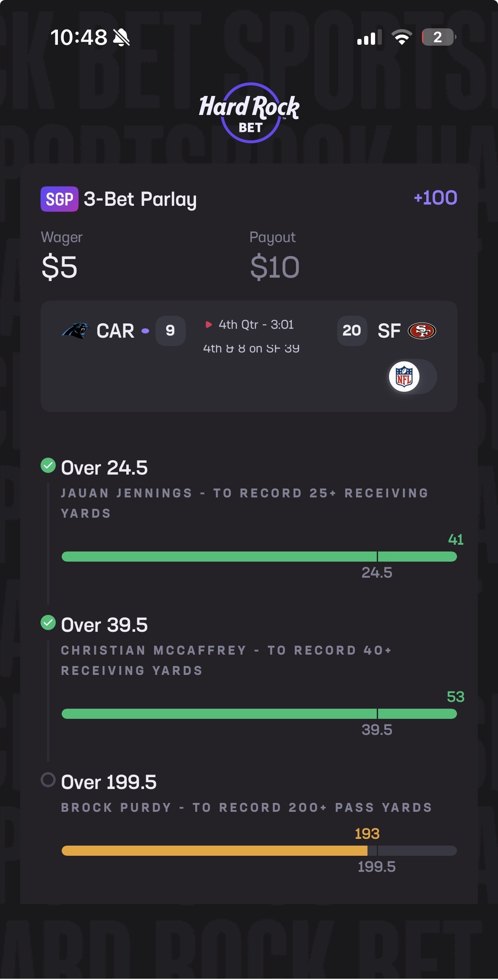Tap the Hard Rock Bet logo
498x980 pixels.
(x=249, y=113)
